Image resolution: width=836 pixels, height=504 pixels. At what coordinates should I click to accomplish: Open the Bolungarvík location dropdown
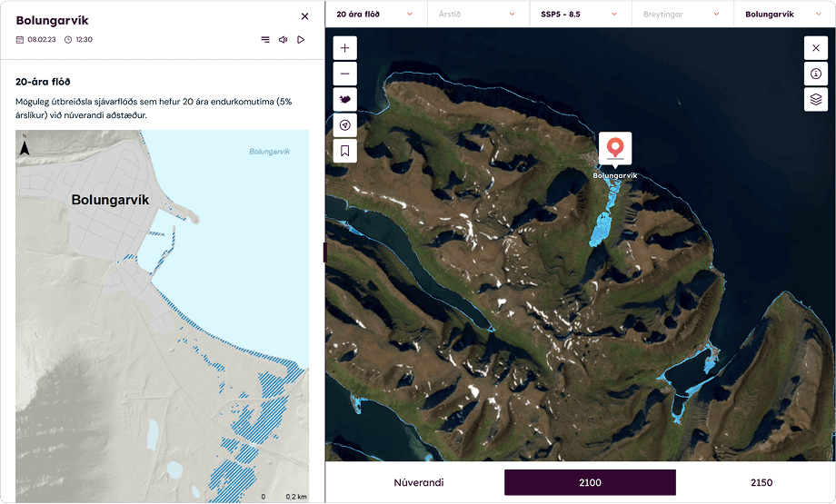coord(784,15)
